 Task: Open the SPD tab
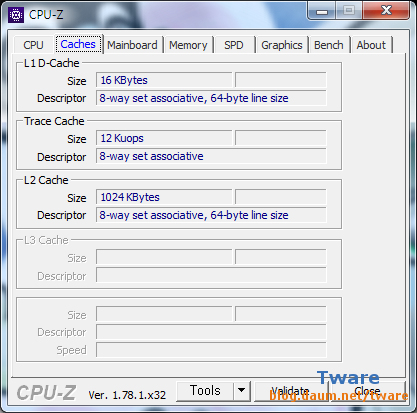coord(234,45)
